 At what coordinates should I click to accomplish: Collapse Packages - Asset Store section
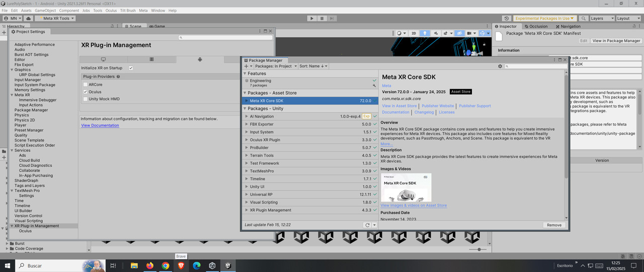245,93
